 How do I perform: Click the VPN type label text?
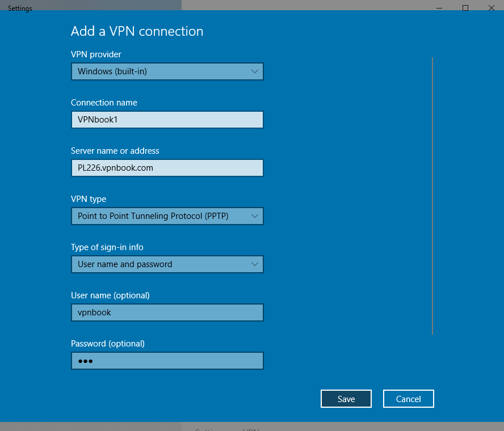click(89, 199)
